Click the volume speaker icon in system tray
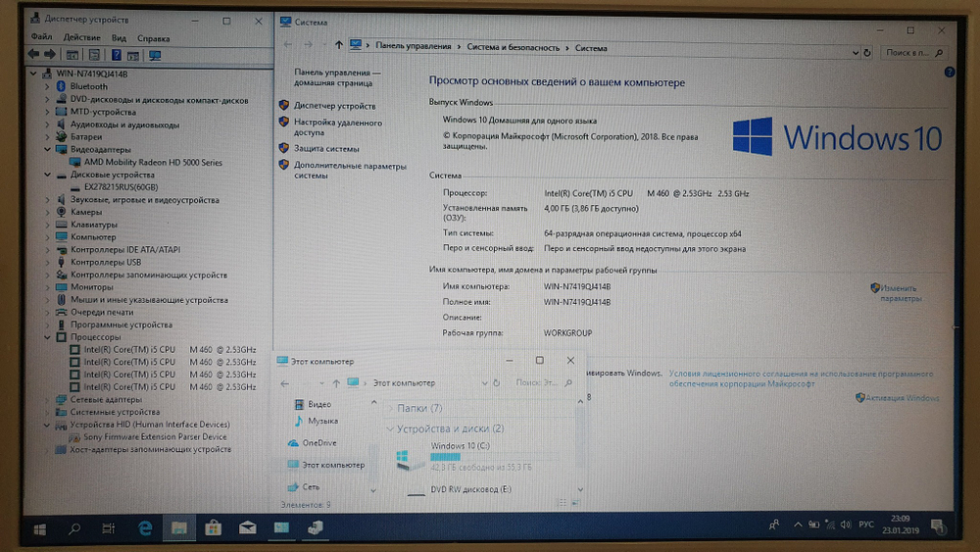This screenshot has width=980, height=552. coord(846,525)
